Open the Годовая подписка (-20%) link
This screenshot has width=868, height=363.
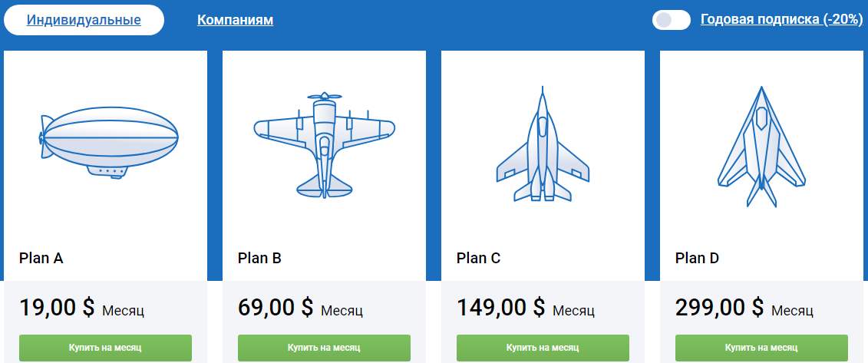coord(781,19)
